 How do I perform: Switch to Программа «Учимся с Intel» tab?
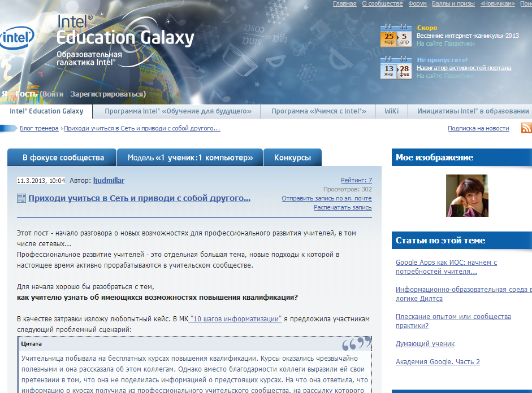tap(319, 111)
